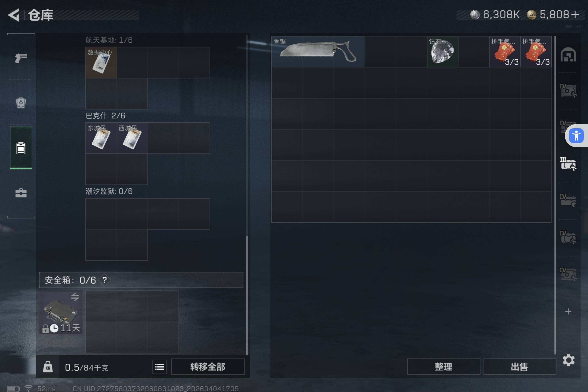Select the 数据中心 keycard

[x=101, y=62]
